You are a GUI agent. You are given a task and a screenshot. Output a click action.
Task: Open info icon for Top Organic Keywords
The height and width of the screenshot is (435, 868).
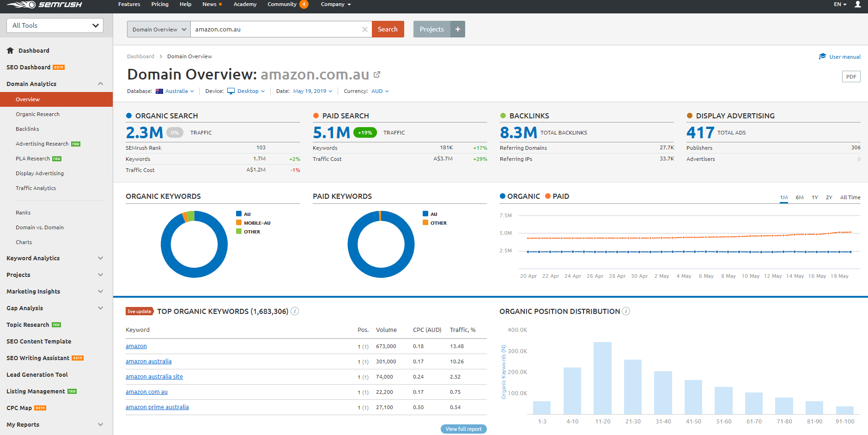[x=295, y=311]
